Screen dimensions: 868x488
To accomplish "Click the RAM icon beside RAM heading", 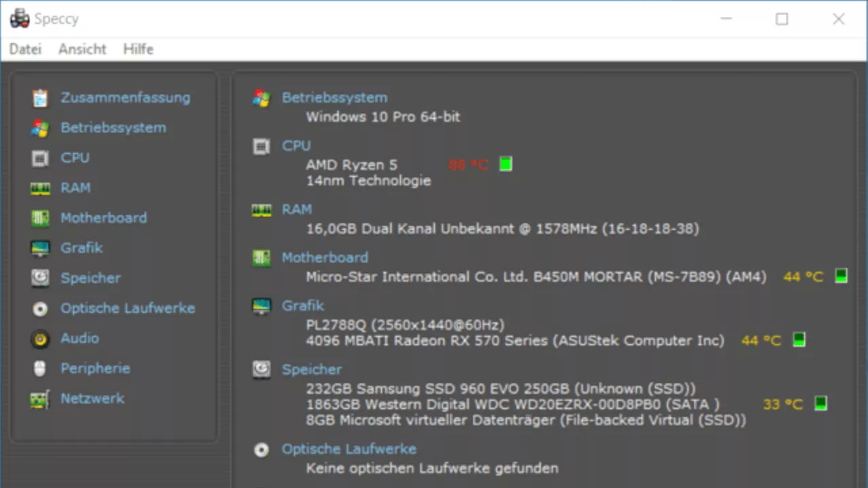I will [x=261, y=210].
